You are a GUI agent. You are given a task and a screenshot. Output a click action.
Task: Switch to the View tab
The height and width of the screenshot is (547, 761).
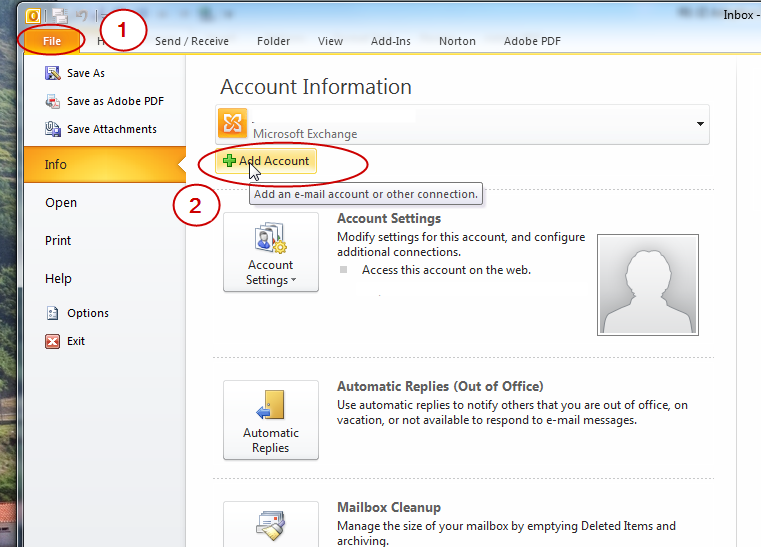(x=331, y=41)
